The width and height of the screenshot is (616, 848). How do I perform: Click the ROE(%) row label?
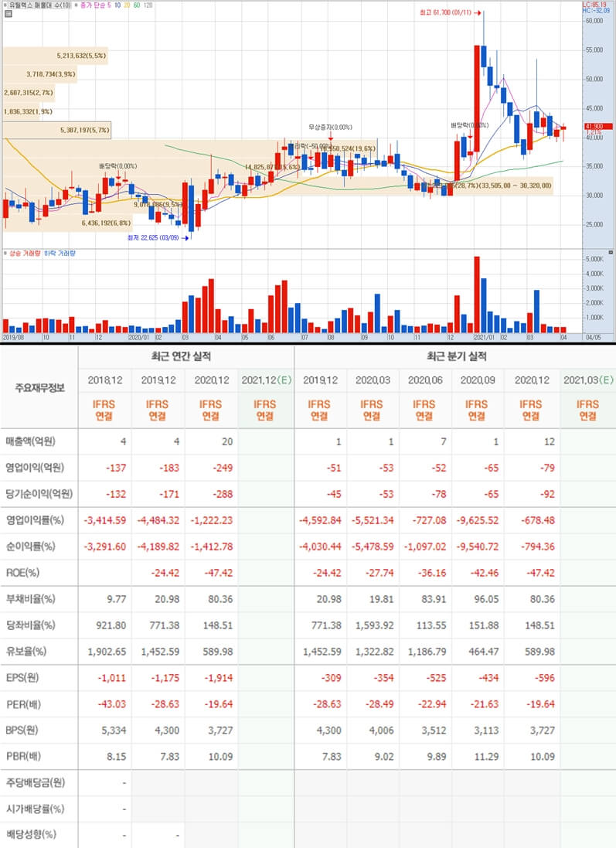click(x=22, y=573)
